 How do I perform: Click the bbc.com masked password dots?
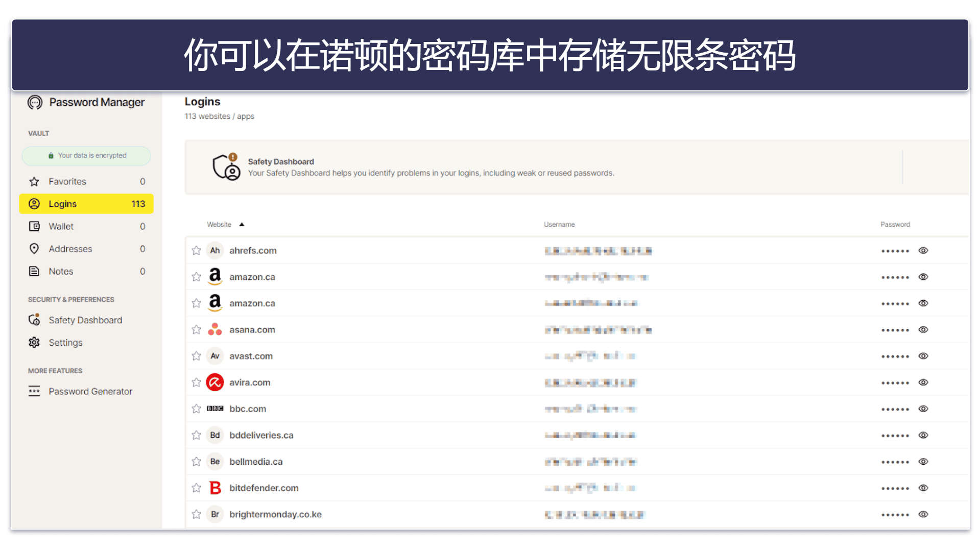click(895, 410)
